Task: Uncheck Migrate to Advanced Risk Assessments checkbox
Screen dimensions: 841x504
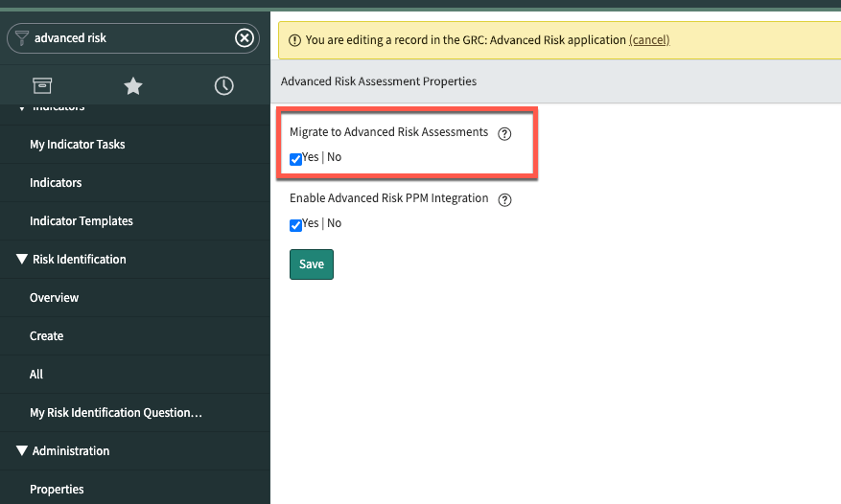Action: [295, 159]
